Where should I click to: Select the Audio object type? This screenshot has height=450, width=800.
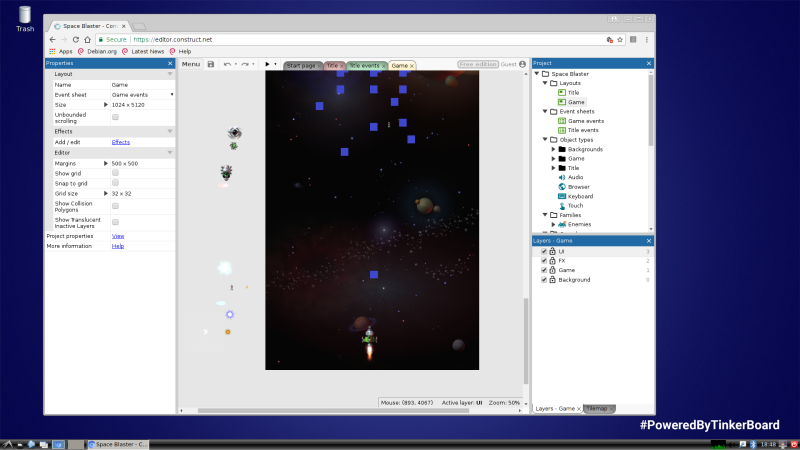click(x=575, y=177)
